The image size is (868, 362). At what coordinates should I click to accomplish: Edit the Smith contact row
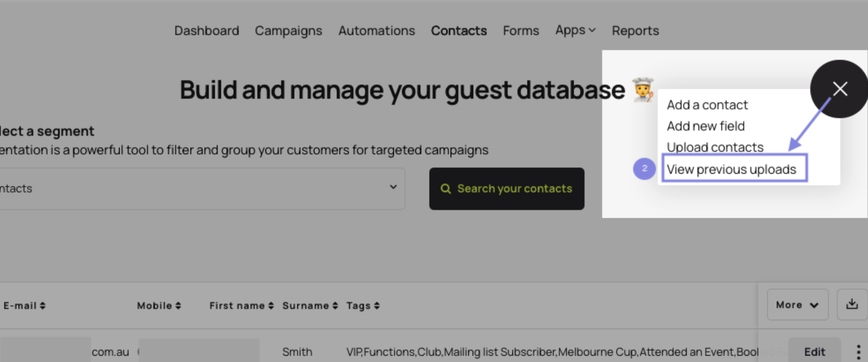click(815, 352)
